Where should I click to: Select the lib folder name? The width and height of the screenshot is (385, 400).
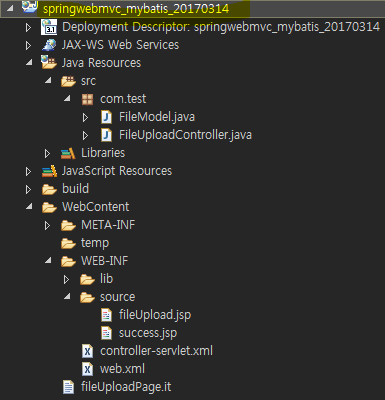tap(107, 279)
